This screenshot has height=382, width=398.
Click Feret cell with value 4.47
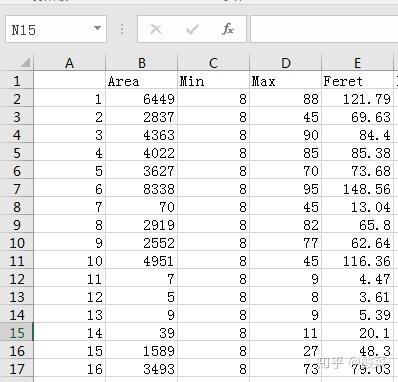(x=358, y=279)
